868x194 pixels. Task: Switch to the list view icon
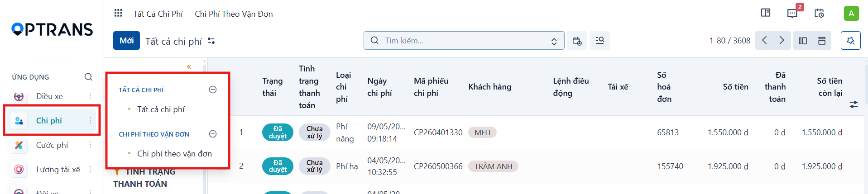click(x=822, y=41)
